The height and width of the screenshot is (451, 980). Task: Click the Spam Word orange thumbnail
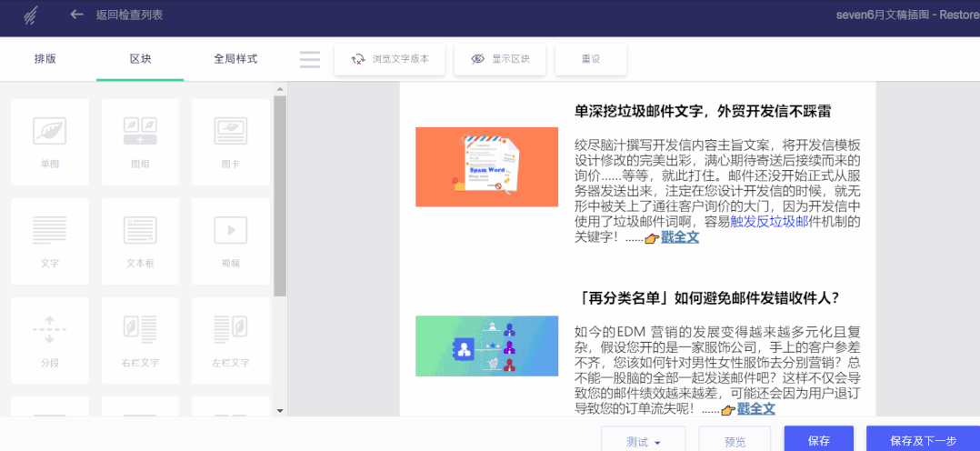click(487, 166)
